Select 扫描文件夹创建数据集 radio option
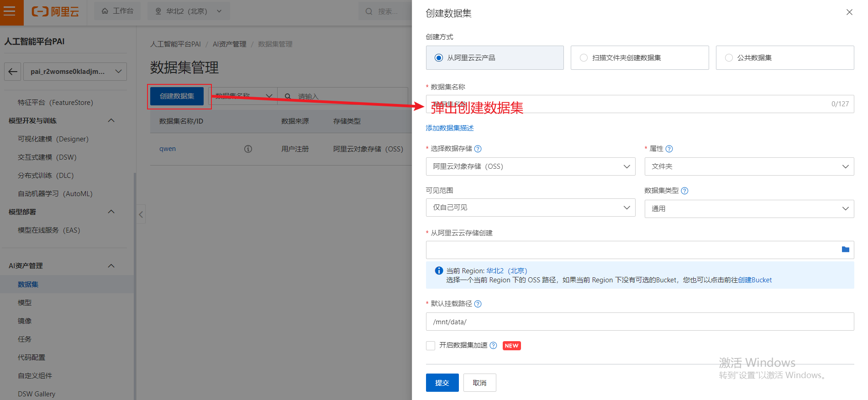The width and height of the screenshot is (868, 400). (584, 58)
